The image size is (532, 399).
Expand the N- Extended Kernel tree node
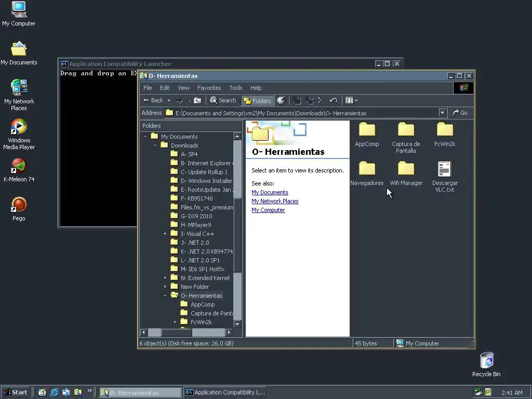pos(165,278)
